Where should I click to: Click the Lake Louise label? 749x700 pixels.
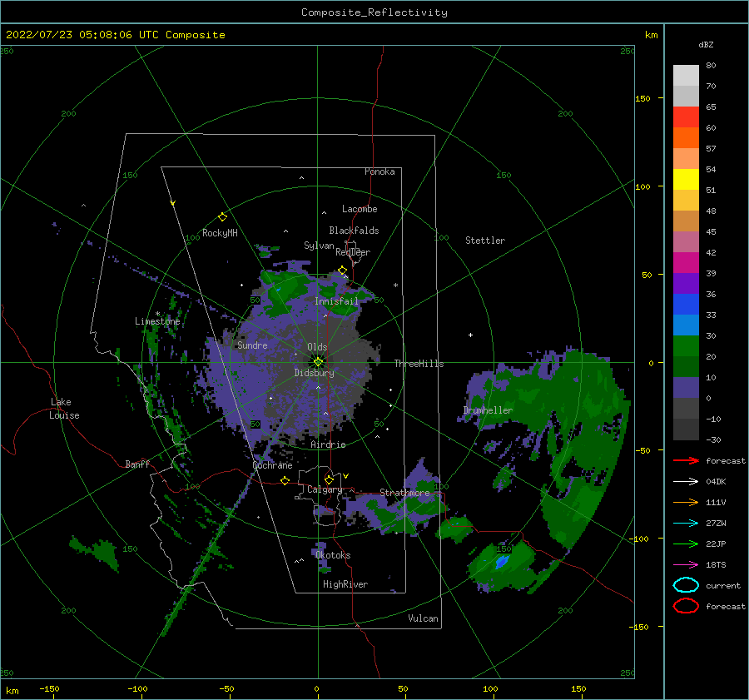(x=64, y=409)
